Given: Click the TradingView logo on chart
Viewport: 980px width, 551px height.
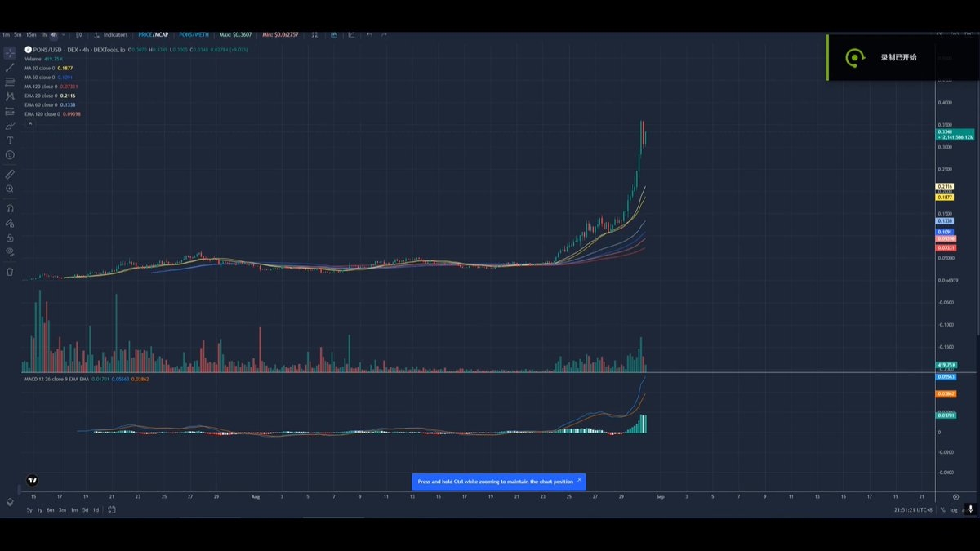Looking at the screenshot, I should 33,481.
